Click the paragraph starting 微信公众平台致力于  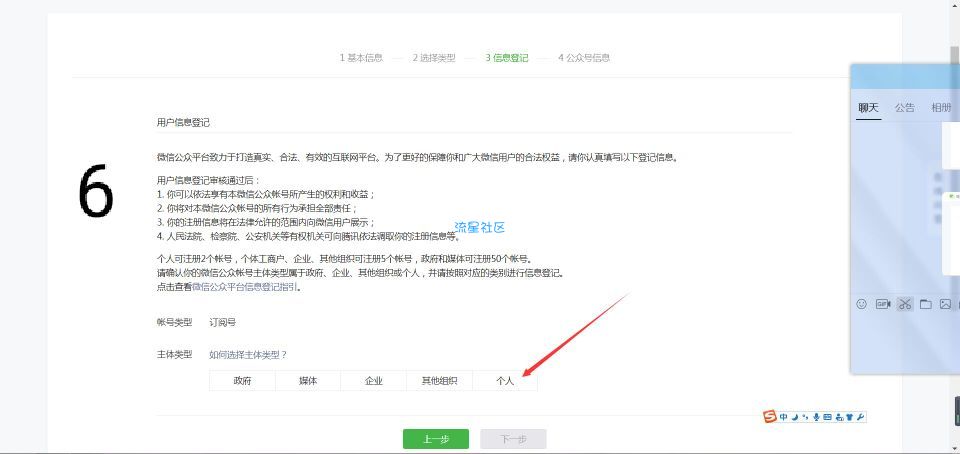tap(418, 157)
